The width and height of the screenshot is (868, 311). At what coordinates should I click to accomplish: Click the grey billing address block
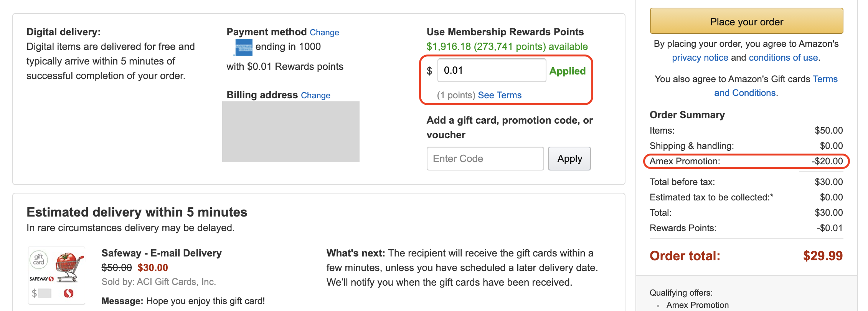[x=291, y=132]
